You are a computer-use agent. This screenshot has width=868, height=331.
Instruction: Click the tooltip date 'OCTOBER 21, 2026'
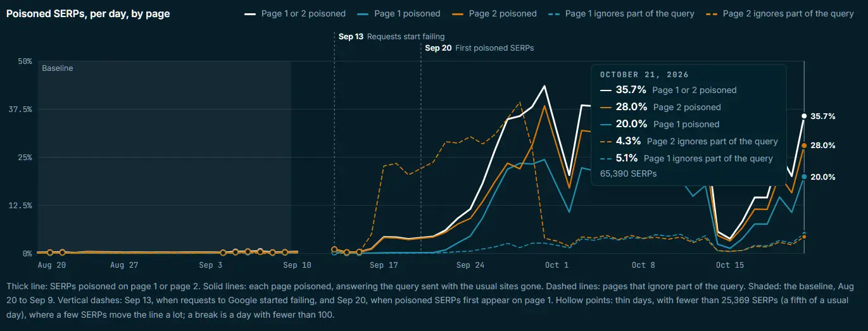click(644, 75)
